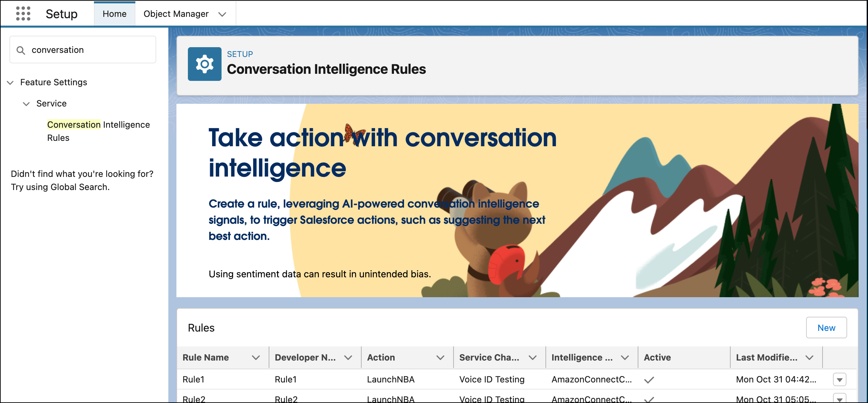Click the sentiment data bias notice
Image resolution: width=868 pixels, height=403 pixels.
click(x=320, y=274)
